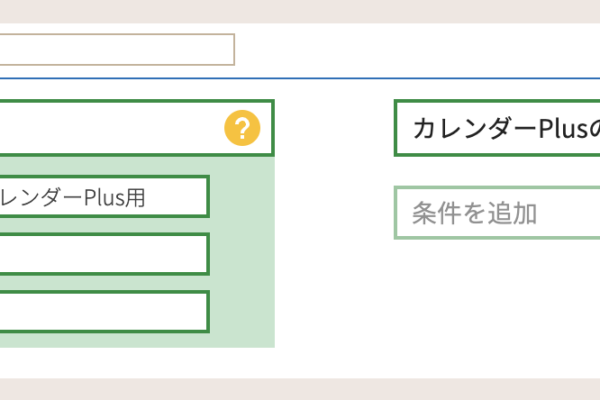Screen dimensions: 600x400
Task: Click the faded green 条件を追加 box
Action: pyautogui.click(x=497, y=212)
